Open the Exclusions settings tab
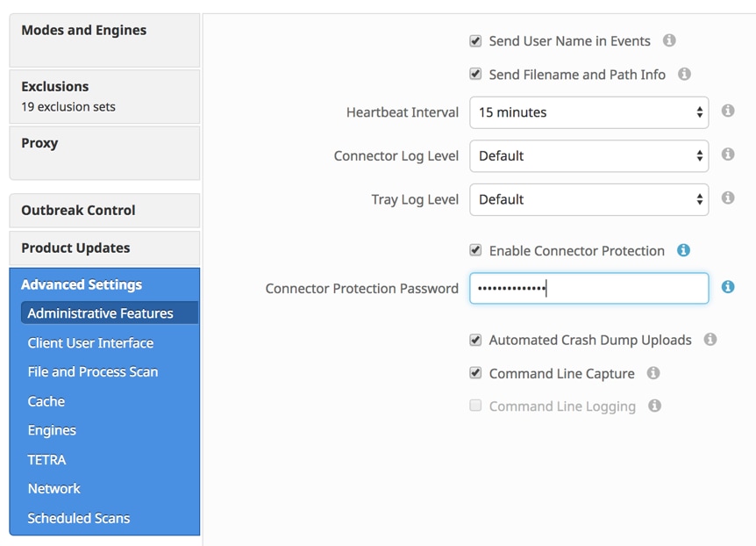The height and width of the screenshot is (546, 756). pyautogui.click(x=104, y=96)
